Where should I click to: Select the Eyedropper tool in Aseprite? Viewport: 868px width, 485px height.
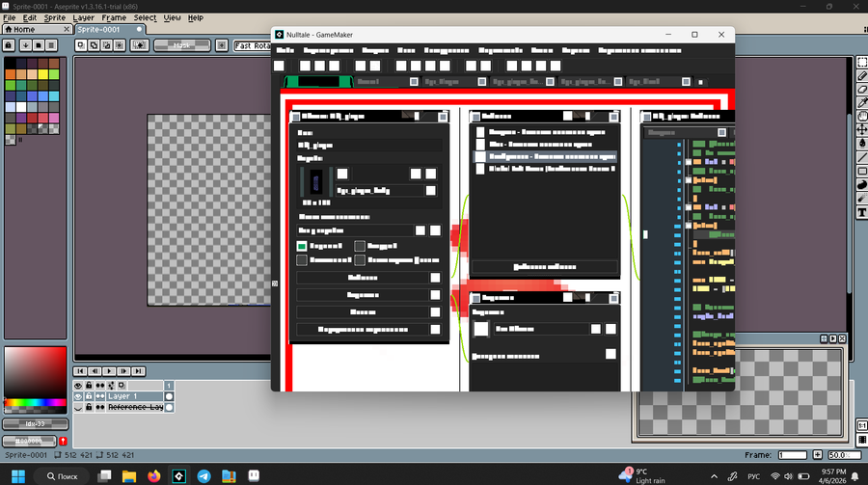[x=862, y=102]
